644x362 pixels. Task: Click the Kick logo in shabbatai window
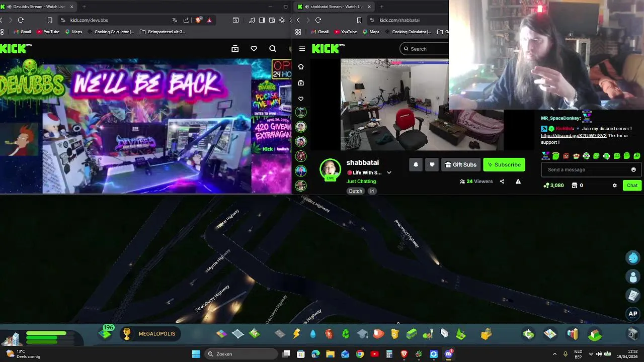[x=328, y=48]
